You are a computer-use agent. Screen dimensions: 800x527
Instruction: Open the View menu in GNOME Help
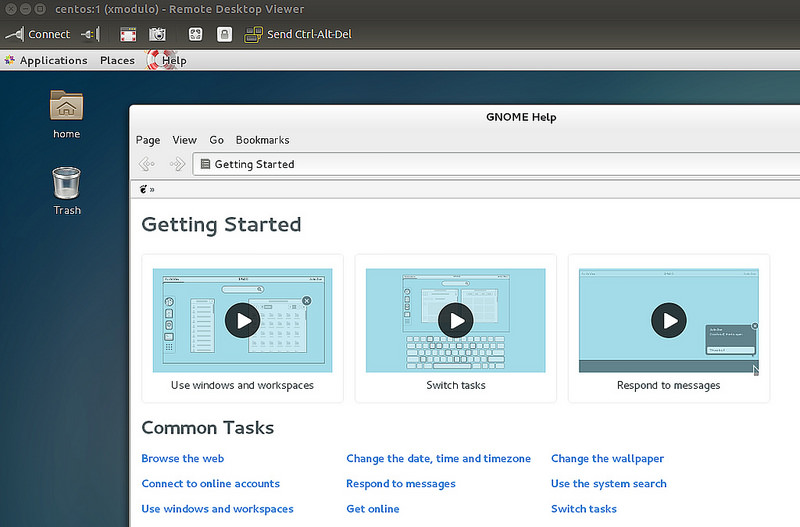(185, 140)
